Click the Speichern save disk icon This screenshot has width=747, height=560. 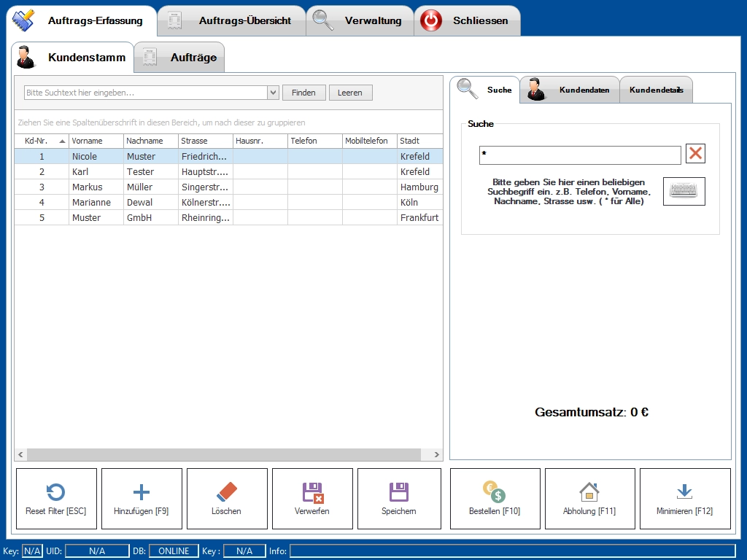click(x=398, y=491)
